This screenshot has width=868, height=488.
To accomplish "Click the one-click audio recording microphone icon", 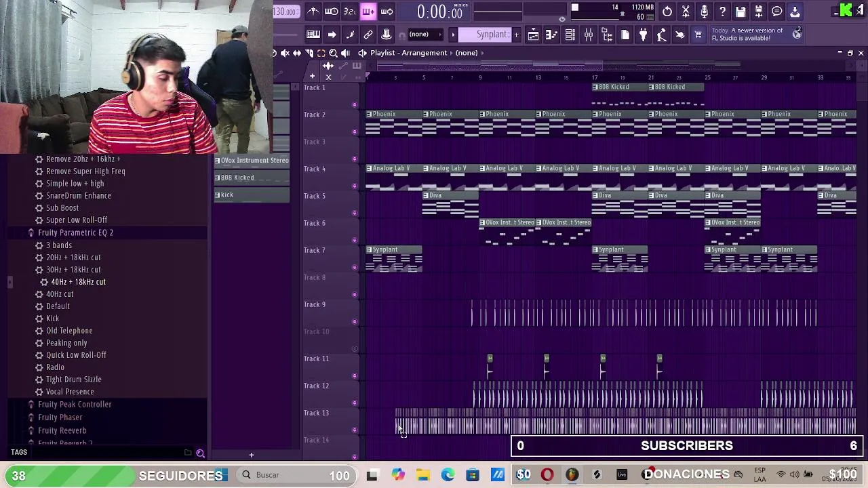I will (x=704, y=12).
